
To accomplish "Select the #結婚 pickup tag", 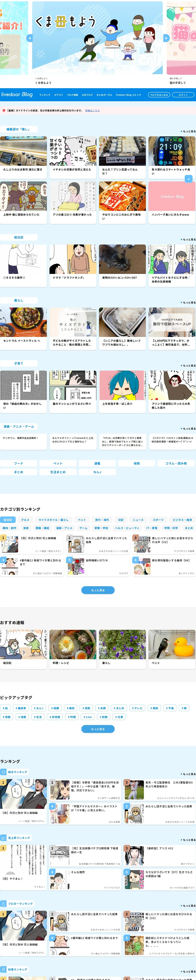I will tap(55, 708).
